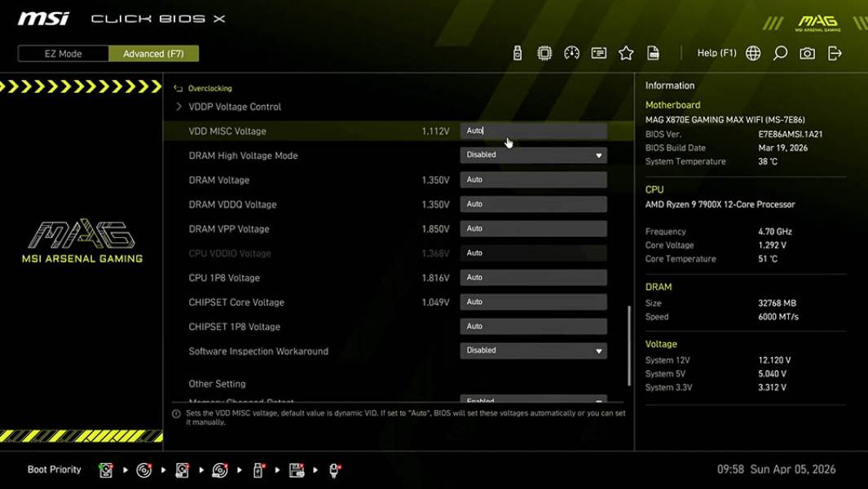
Task: Open the search magnifier icon
Action: coord(778,52)
